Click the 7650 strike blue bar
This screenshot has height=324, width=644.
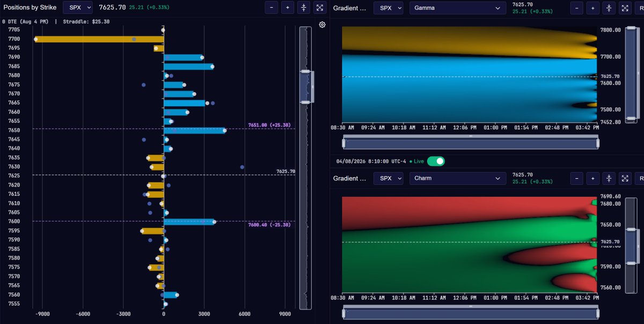pos(194,130)
